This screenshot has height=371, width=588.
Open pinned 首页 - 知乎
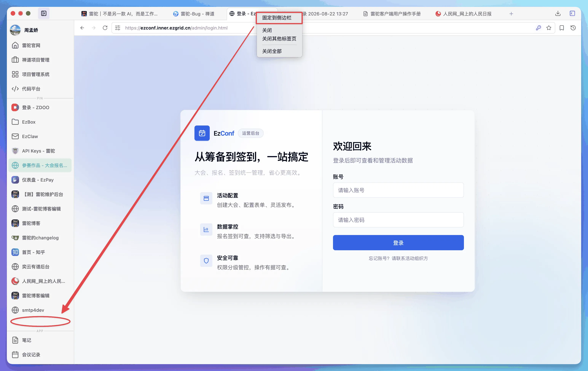click(x=40, y=252)
